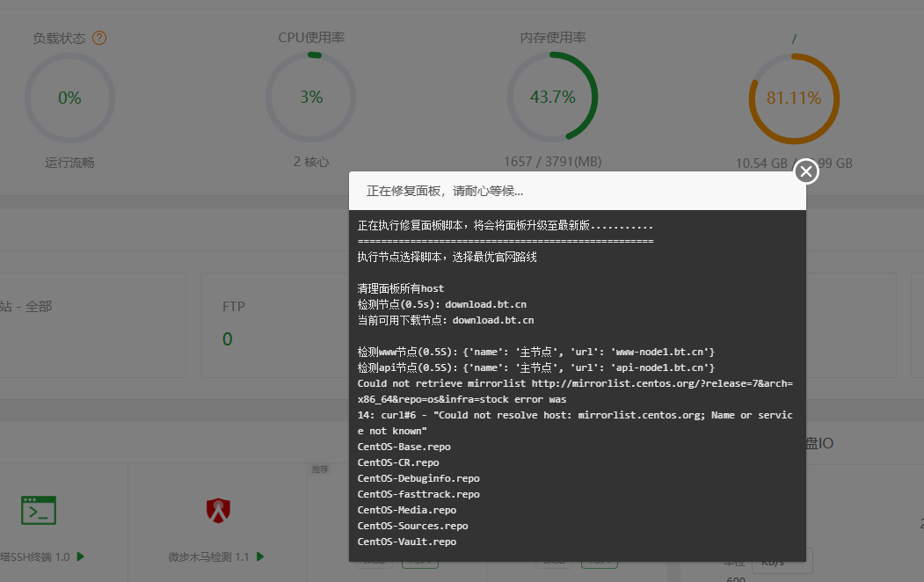Click the 清理面板所有host log line
The width and height of the screenshot is (924, 582).
[401, 288]
